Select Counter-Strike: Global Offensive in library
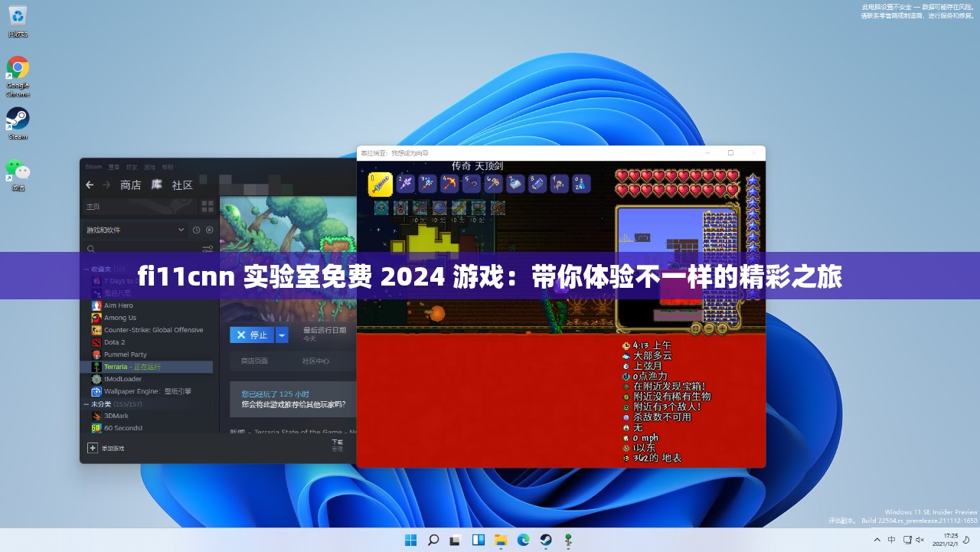Viewport: 980px width, 552px height. point(147,330)
